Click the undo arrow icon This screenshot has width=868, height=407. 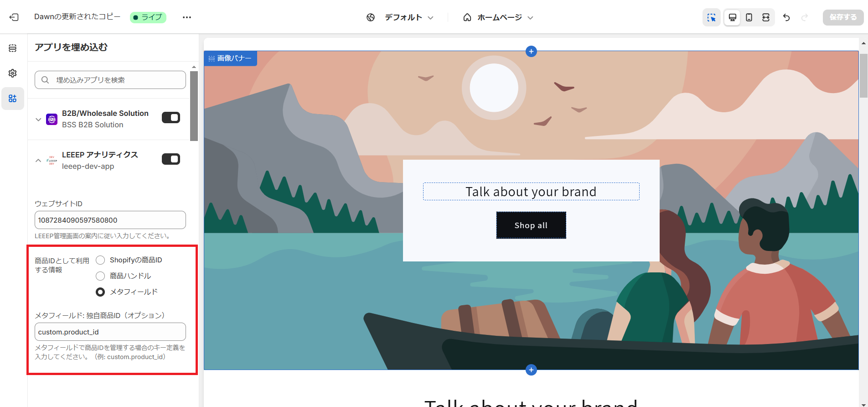(x=786, y=17)
